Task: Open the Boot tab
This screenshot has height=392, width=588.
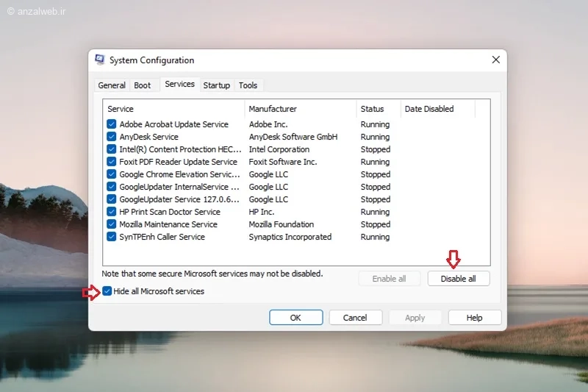Action: click(143, 85)
